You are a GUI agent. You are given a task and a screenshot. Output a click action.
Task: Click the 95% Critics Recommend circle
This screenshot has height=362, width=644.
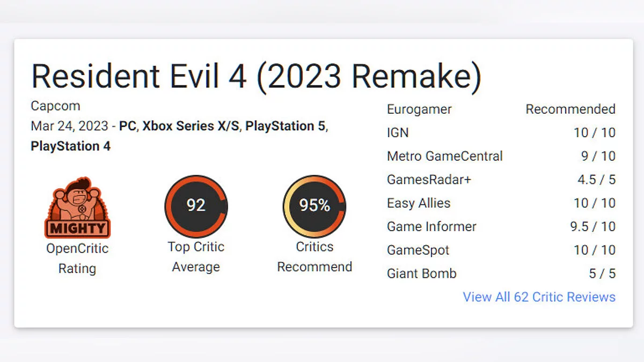[x=314, y=206]
